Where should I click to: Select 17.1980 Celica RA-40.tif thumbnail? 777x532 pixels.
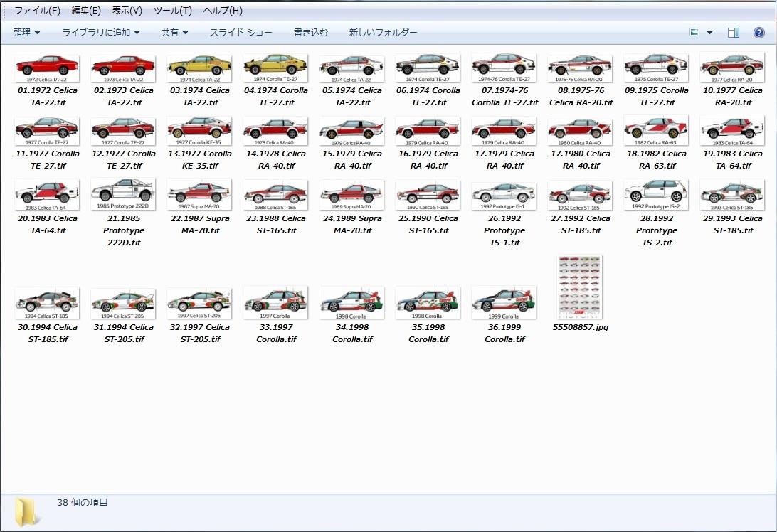pos(581,132)
